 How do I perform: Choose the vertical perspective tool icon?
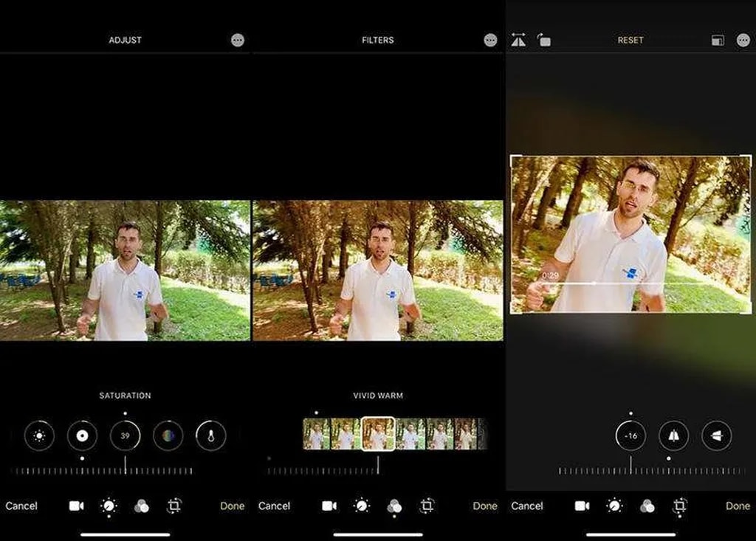click(x=673, y=435)
